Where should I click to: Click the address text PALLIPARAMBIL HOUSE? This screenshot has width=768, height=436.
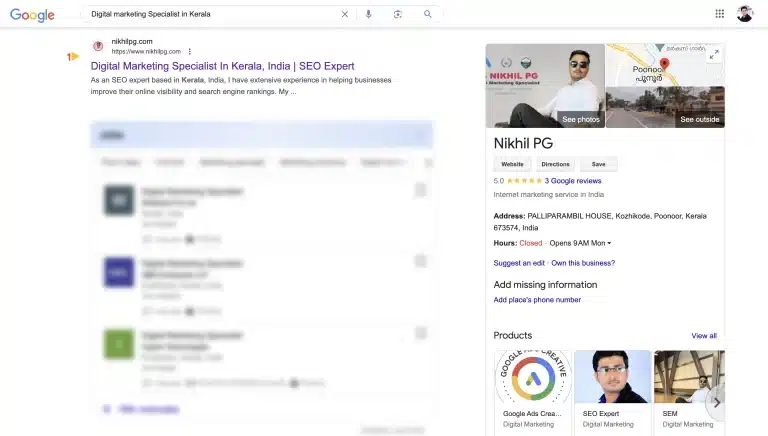click(x=569, y=216)
